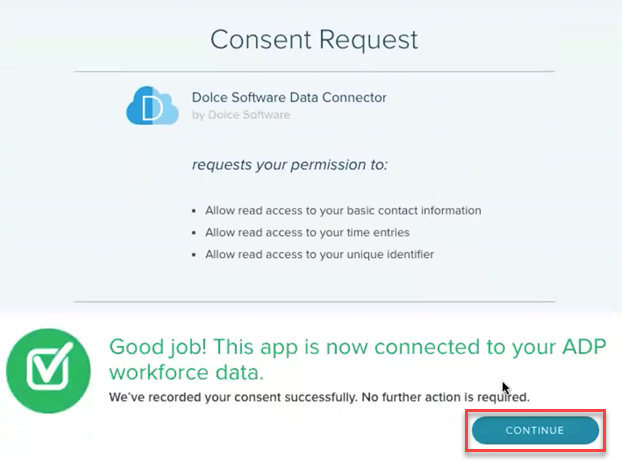Select the Consent Request page heading
The height and width of the screenshot is (460, 622).
(314, 39)
